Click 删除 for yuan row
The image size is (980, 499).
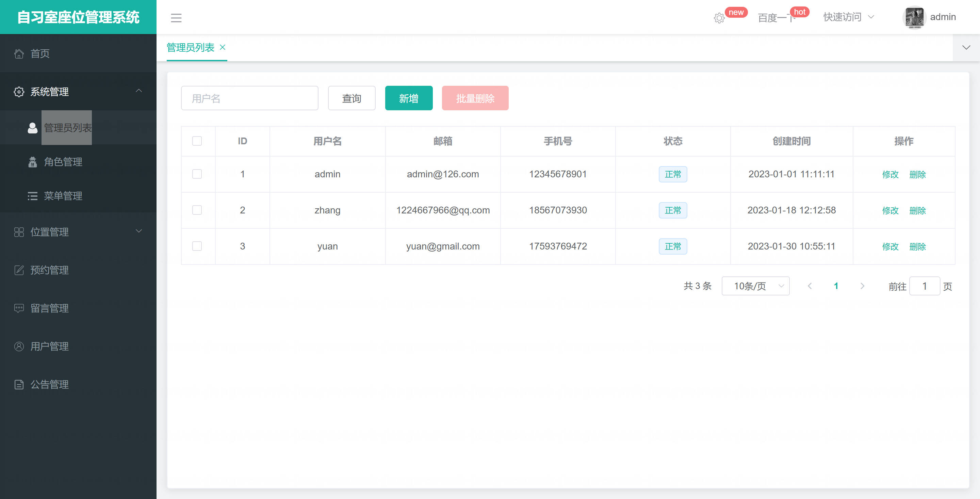(x=918, y=247)
